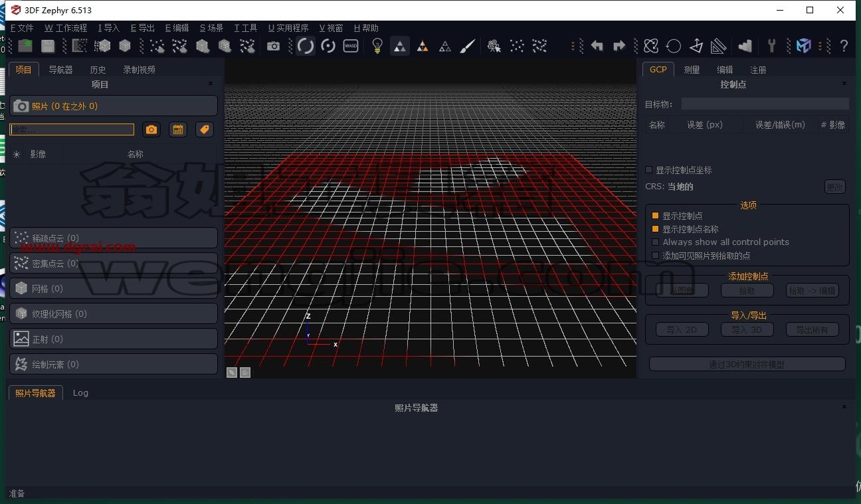
Task: Expand the 网格 (0) section
Action: point(114,288)
